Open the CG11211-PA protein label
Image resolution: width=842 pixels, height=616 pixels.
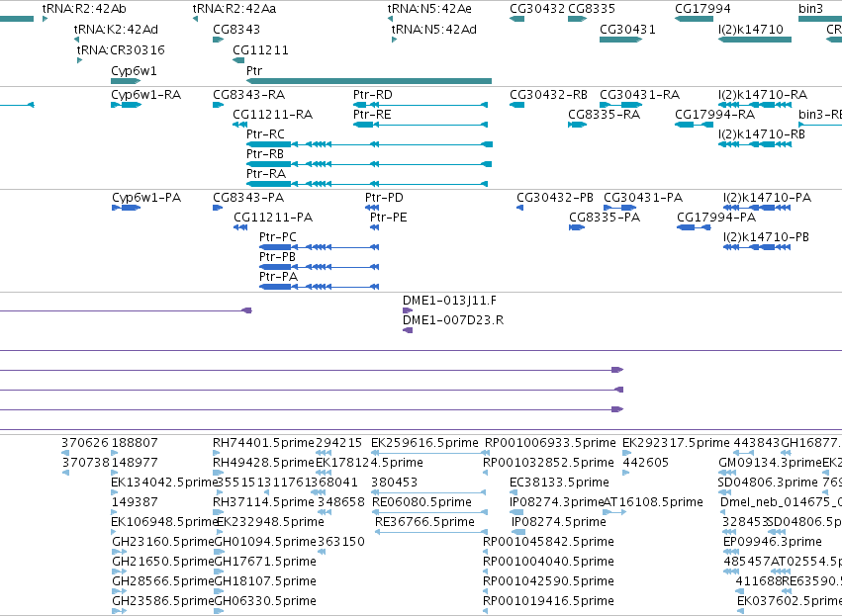(x=273, y=218)
